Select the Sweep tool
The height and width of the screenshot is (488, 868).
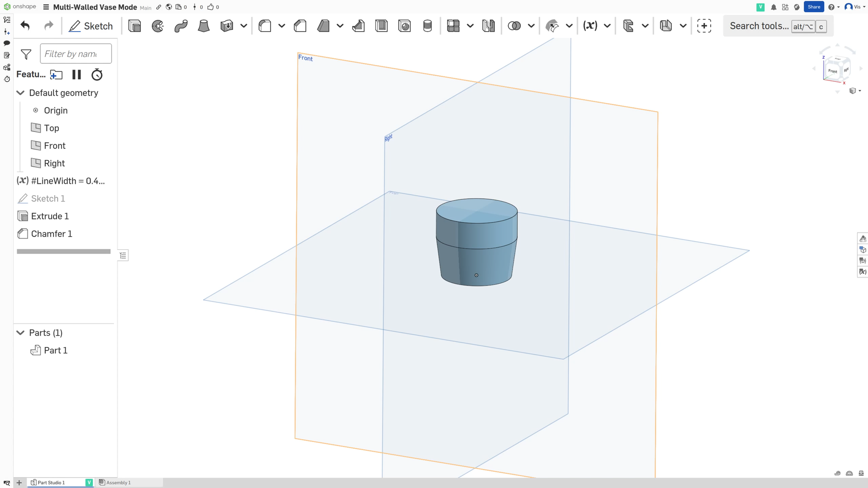coord(181,26)
